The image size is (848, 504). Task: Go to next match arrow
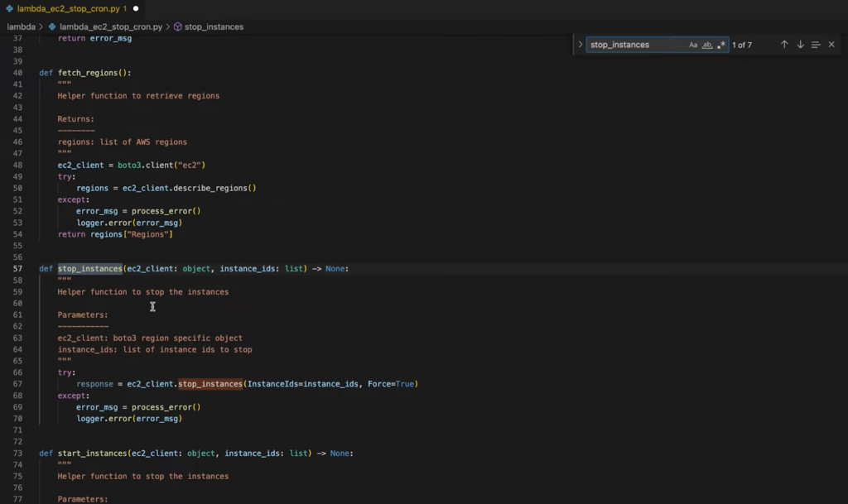801,45
